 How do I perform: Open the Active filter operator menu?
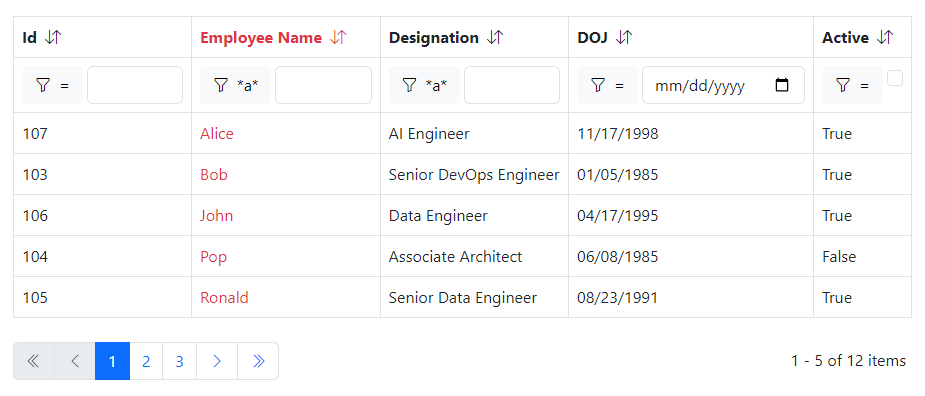852,85
